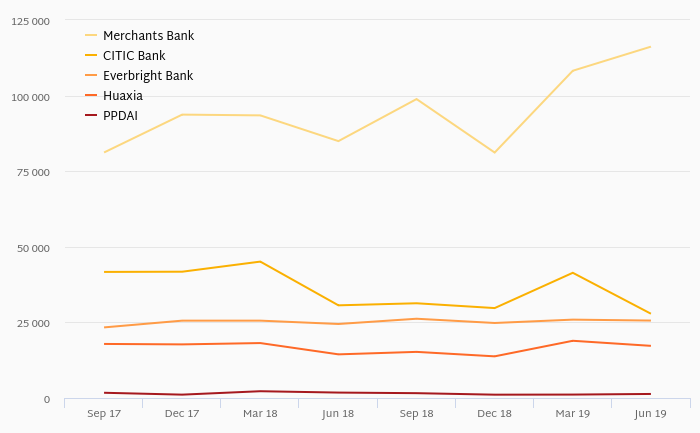The height and width of the screenshot is (433, 700).
Task: Click the Dec 18 axis label
Action: [494, 414]
